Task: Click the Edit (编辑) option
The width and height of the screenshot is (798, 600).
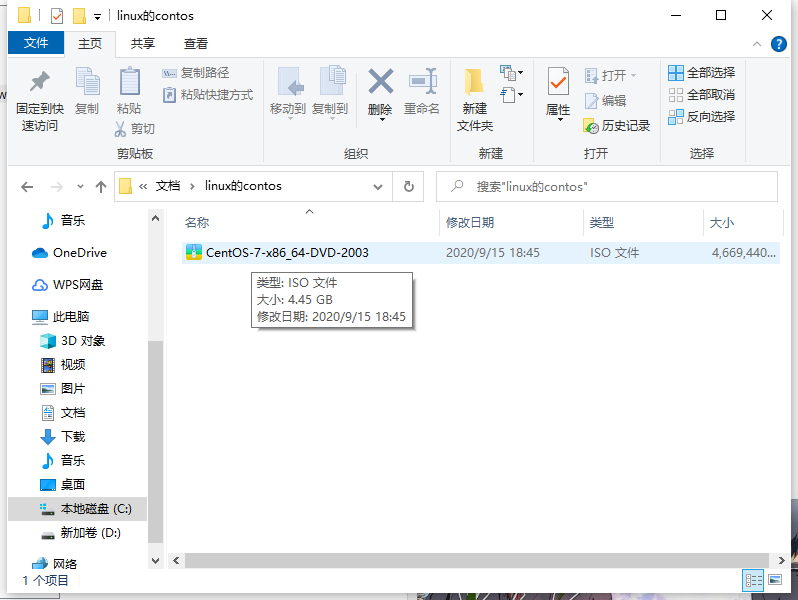Action: coord(605,101)
